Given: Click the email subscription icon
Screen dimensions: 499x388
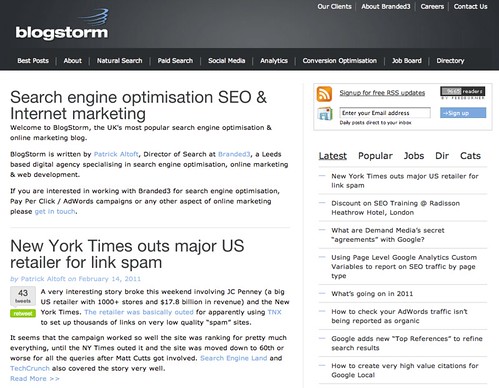Looking at the screenshot, I should pyautogui.click(x=325, y=114).
